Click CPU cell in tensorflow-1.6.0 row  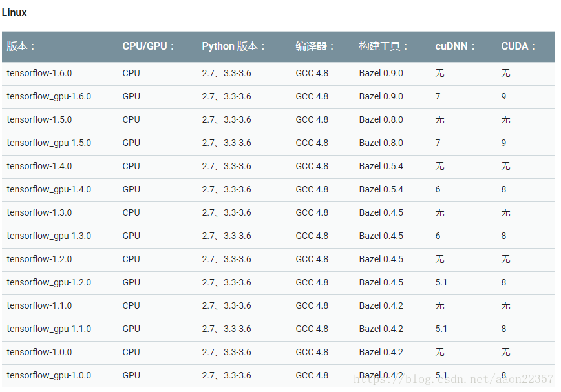[x=131, y=73]
